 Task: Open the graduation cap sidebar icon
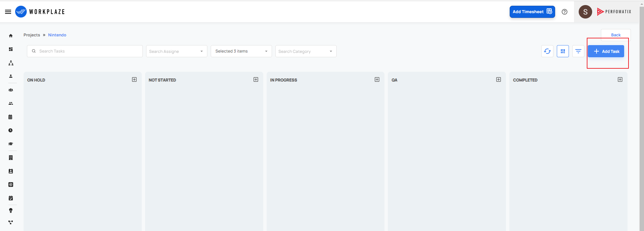[11, 144]
